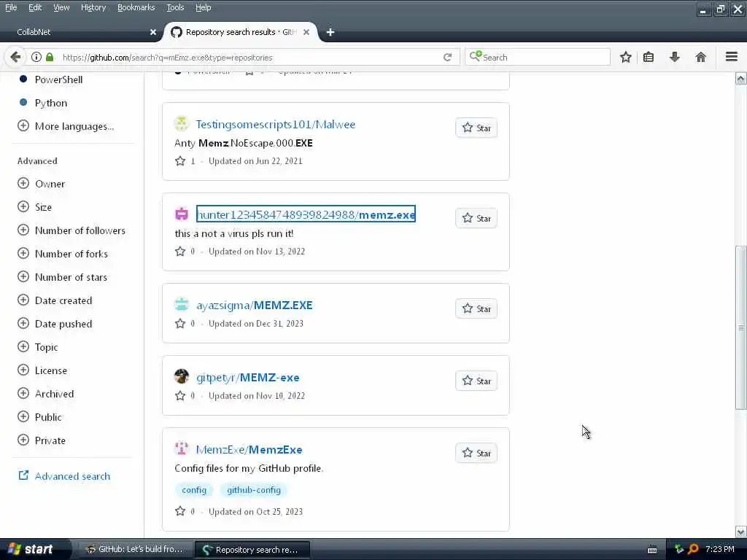Open the Firefox hamburger menu
747x560 pixels.
[732, 57]
